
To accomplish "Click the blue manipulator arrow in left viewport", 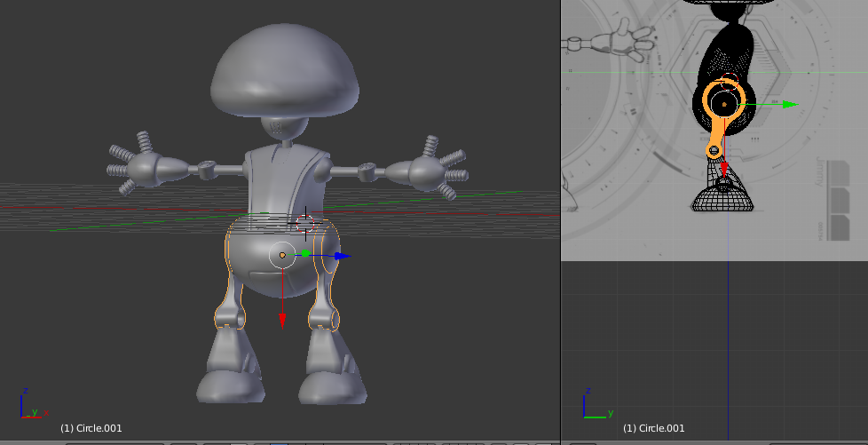I will pos(343,256).
